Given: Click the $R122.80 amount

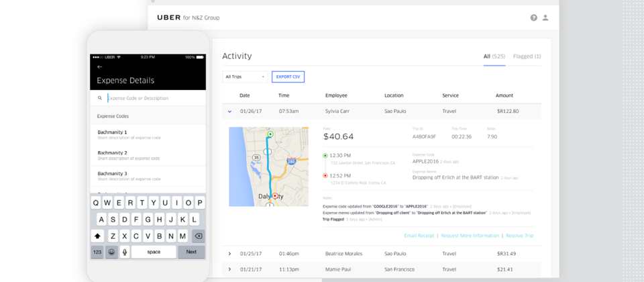Looking at the screenshot, I should point(508,111).
